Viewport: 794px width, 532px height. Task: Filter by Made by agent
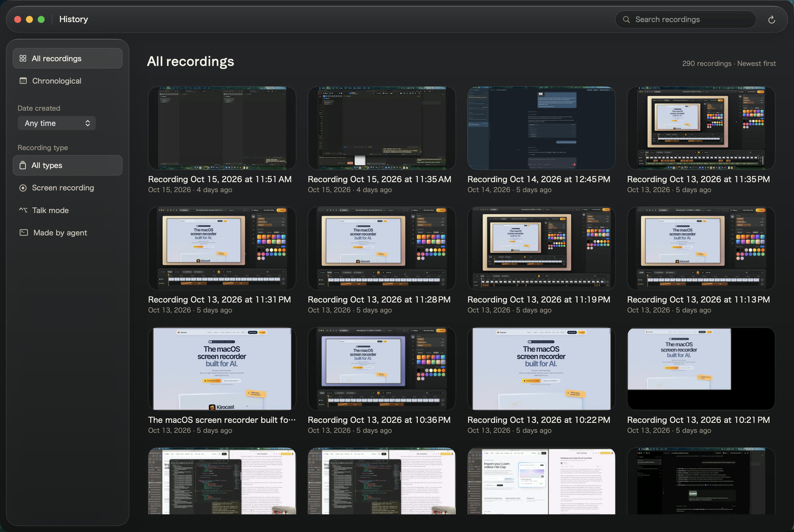click(x=67, y=233)
